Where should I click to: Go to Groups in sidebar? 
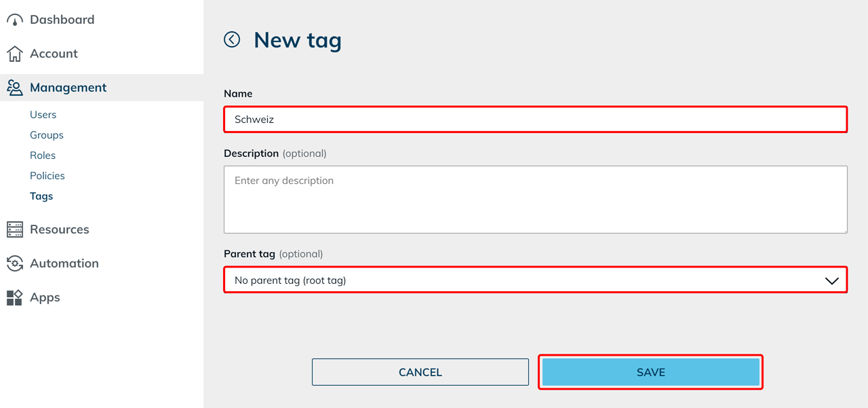coord(47,135)
